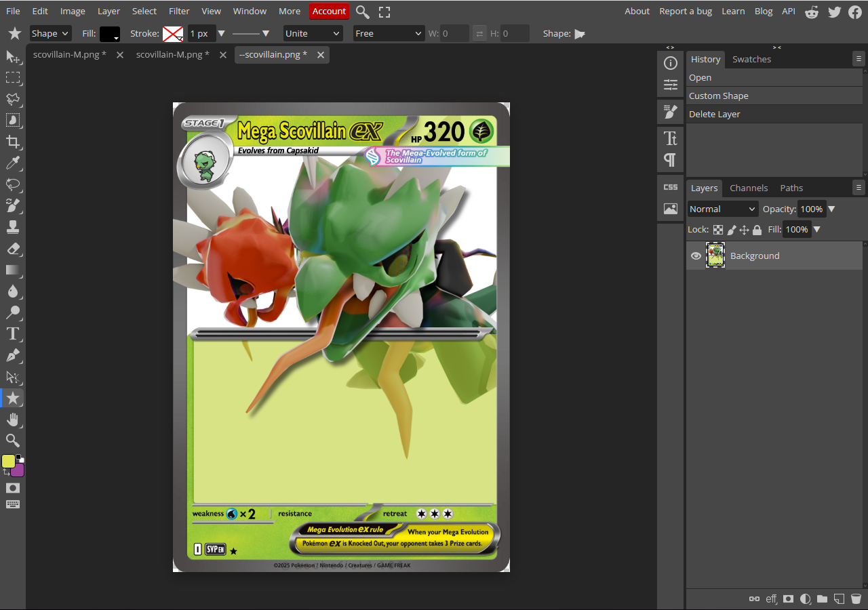Open the Learn link

coord(733,11)
